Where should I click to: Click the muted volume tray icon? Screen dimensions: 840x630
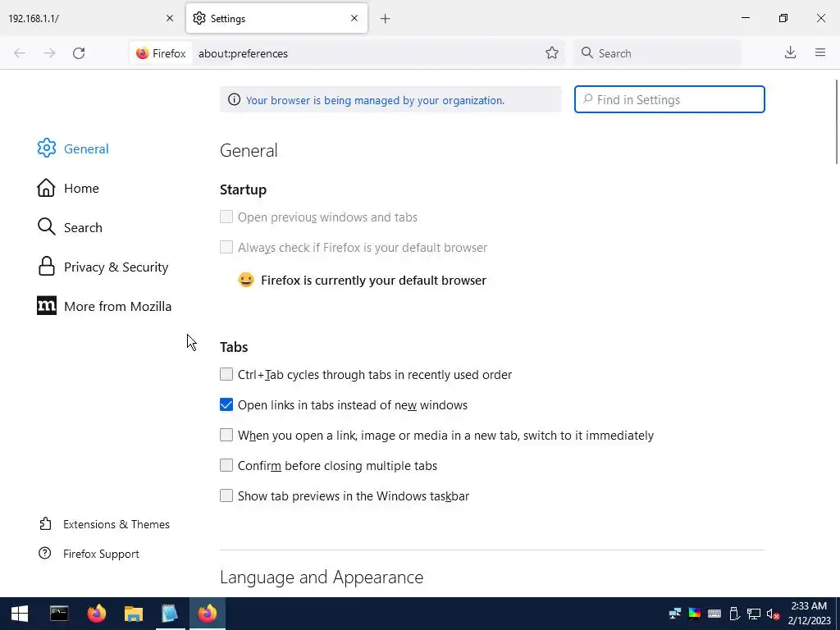tap(773, 614)
